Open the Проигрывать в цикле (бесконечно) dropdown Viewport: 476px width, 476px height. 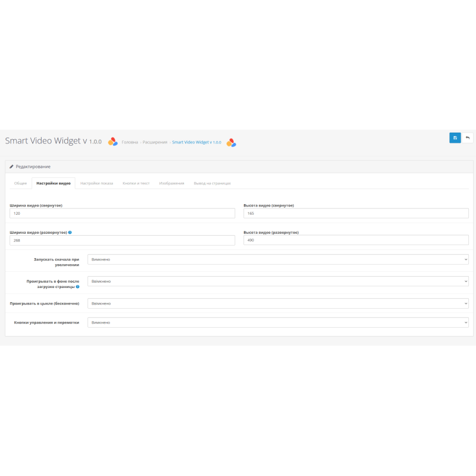(x=277, y=303)
